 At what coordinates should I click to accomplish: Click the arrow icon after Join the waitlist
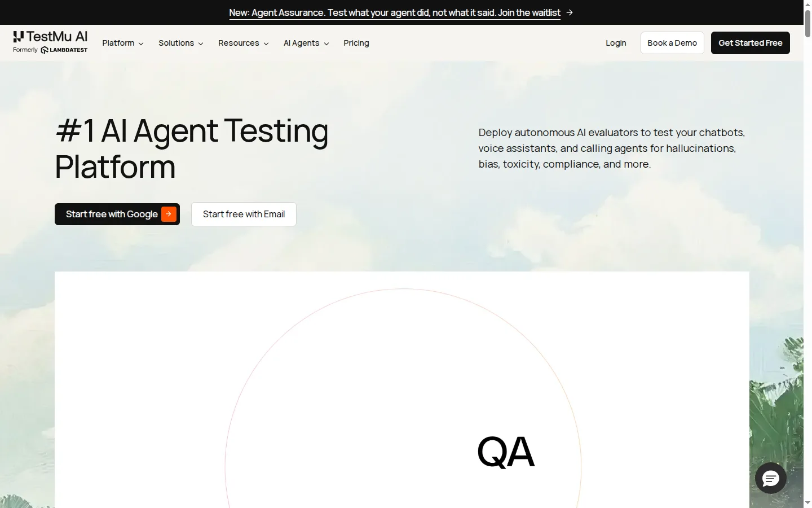570,12
